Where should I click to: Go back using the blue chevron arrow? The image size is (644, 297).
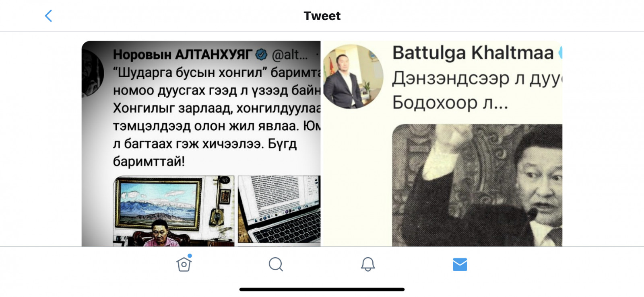coord(48,16)
